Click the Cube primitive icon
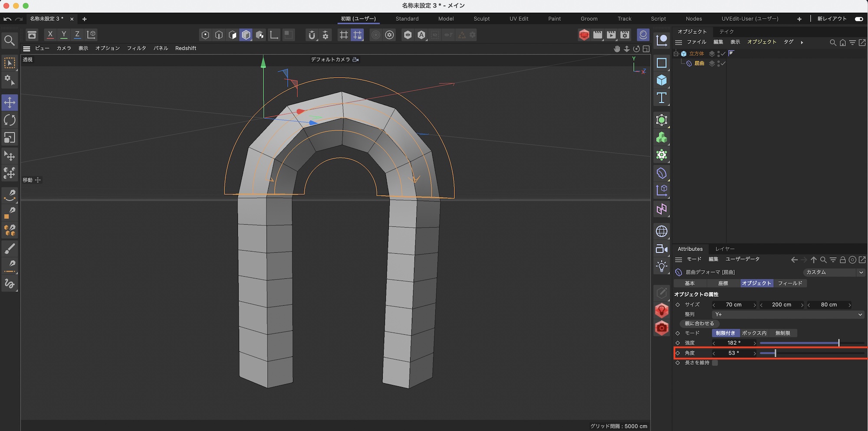 point(661,80)
